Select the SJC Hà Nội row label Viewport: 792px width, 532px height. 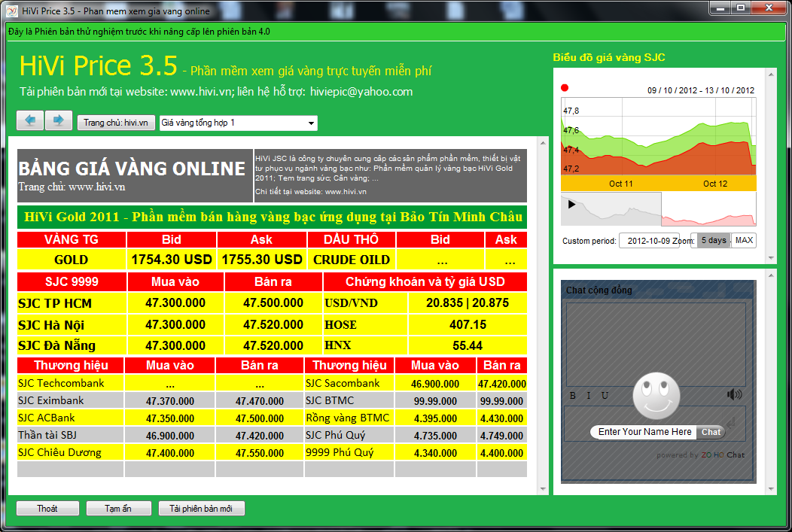click(51, 325)
